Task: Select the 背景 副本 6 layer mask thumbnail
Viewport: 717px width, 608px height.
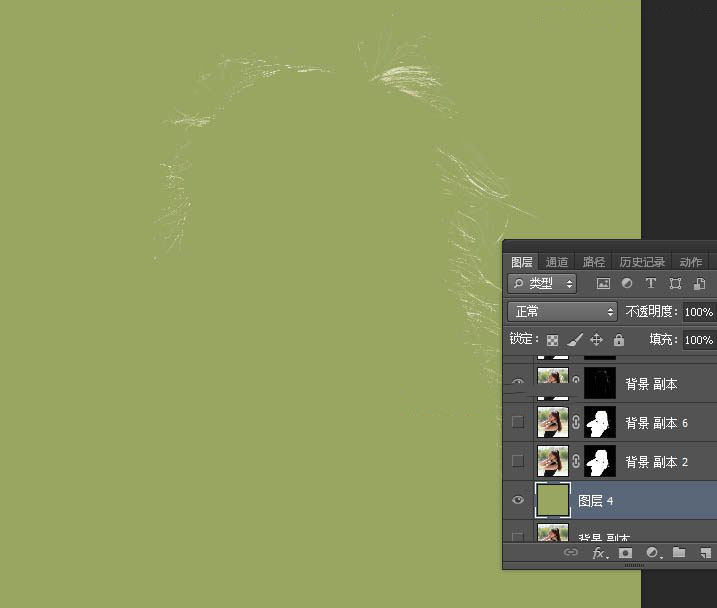Action: click(599, 422)
